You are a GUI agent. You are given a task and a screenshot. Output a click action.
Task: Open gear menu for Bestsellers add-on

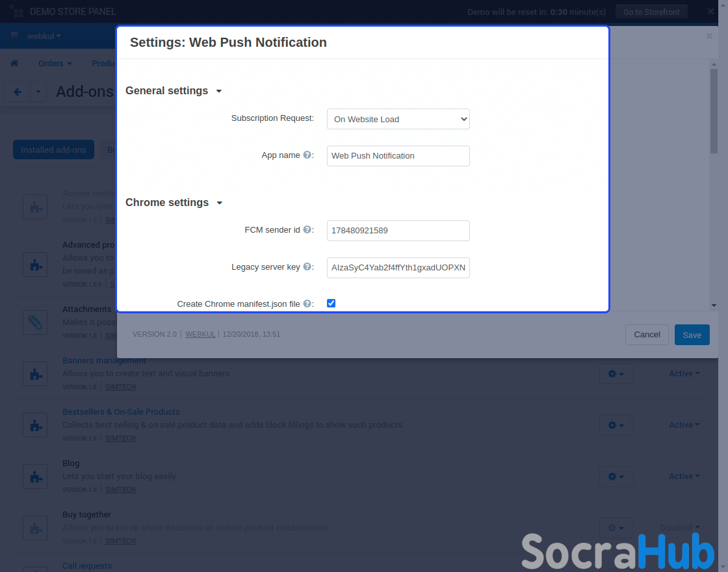pyautogui.click(x=616, y=425)
